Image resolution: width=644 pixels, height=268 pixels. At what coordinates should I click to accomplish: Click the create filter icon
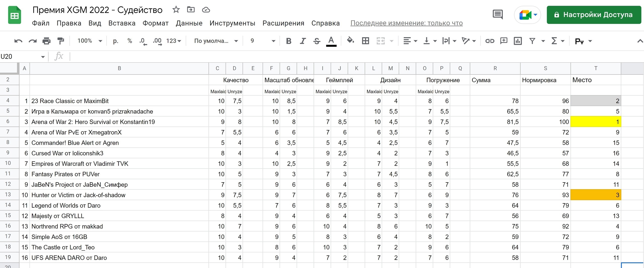coord(532,41)
